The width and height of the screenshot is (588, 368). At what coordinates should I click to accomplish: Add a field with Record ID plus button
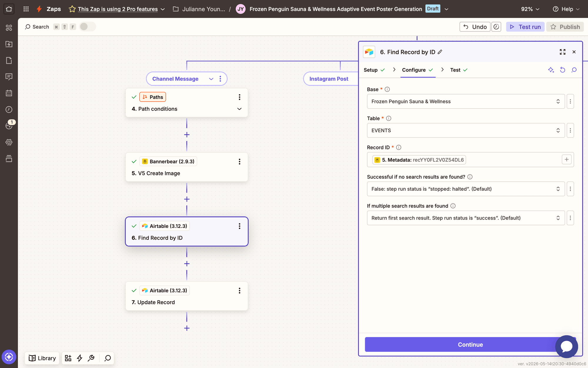coord(567,160)
